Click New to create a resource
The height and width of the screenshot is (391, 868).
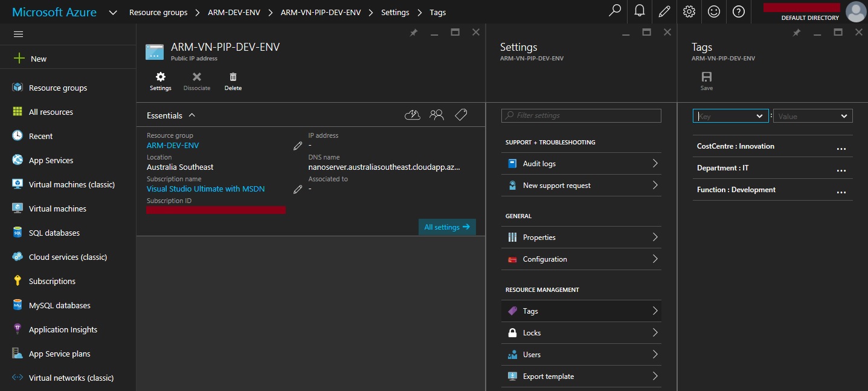coord(30,59)
